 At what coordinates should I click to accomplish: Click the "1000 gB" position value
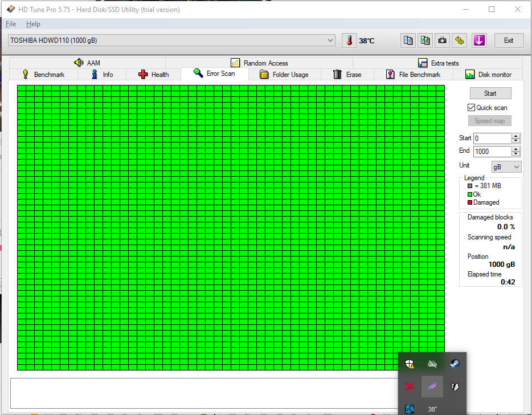[502, 265]
